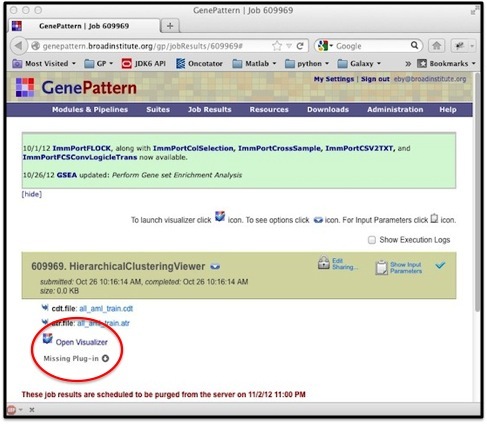Click the Edit Sharing lock icon
This screenshot has height=424, width=487.
[323, 263]
